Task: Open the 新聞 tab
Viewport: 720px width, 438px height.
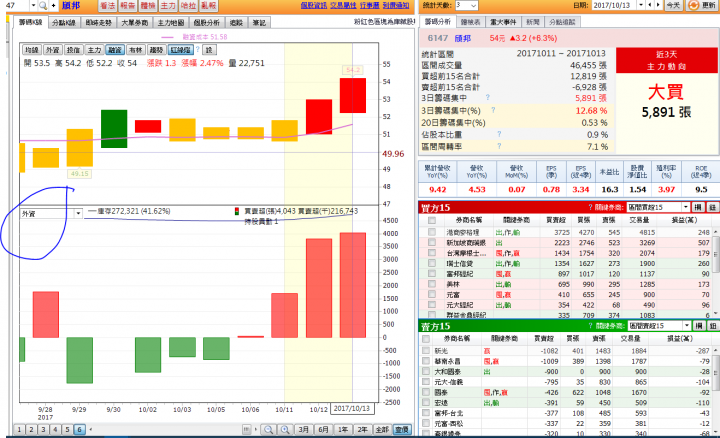Action: 533,22
